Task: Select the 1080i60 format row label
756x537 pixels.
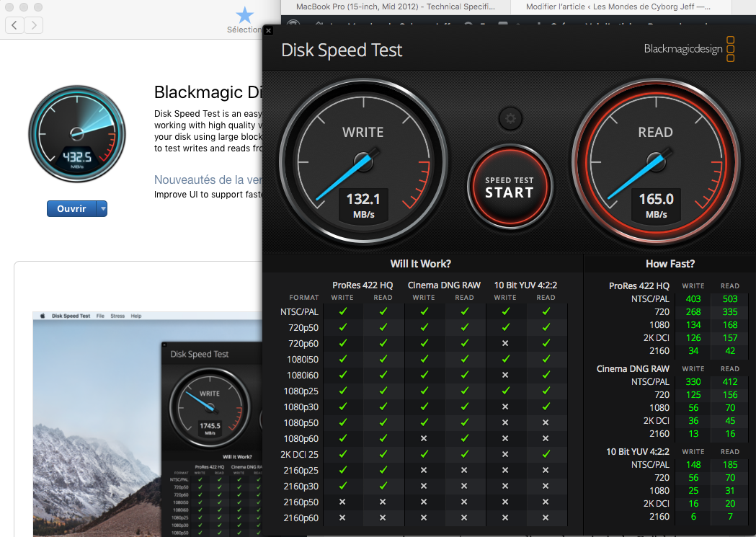Action: pyautogui.click(x=303, y=375)
